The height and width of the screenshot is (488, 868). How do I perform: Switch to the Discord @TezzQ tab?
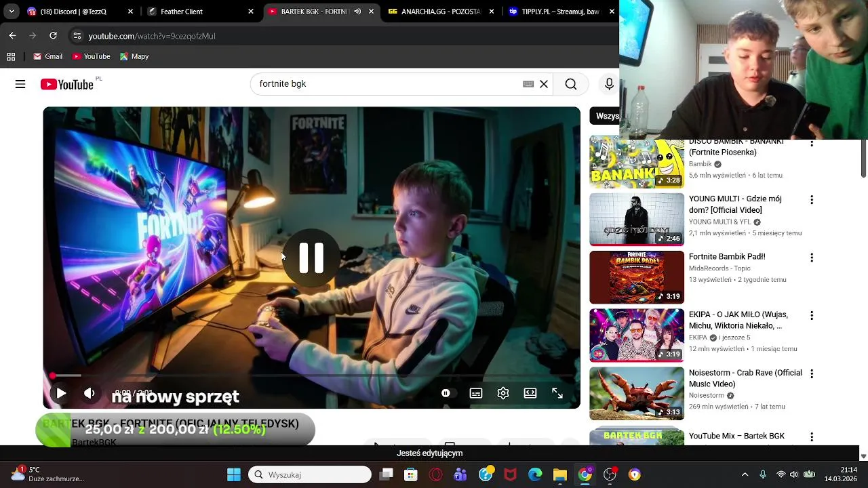(73, 12)
